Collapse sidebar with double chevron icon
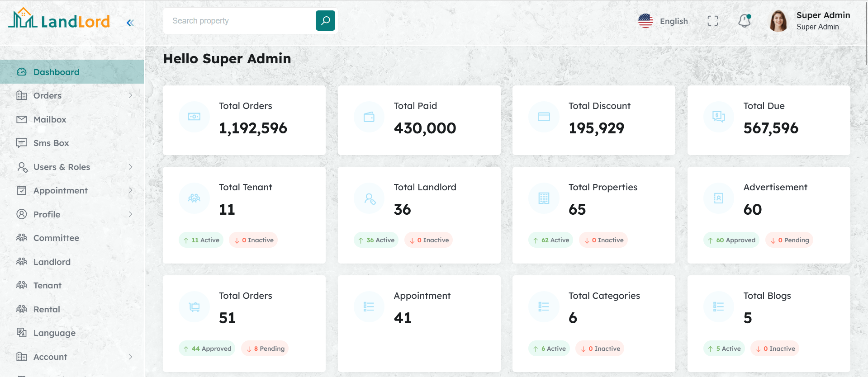This screenshot has width=868, height=377. [x=130, y=23]
